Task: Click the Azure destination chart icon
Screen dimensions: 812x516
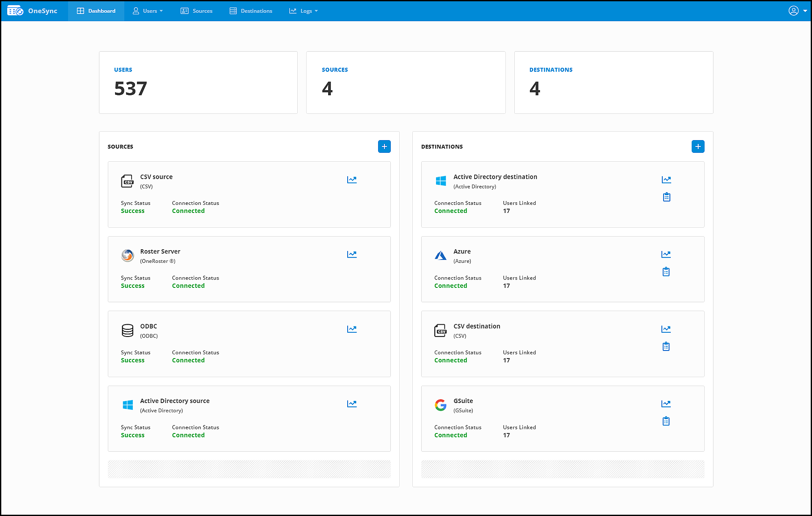Action: tap(666, 254)
